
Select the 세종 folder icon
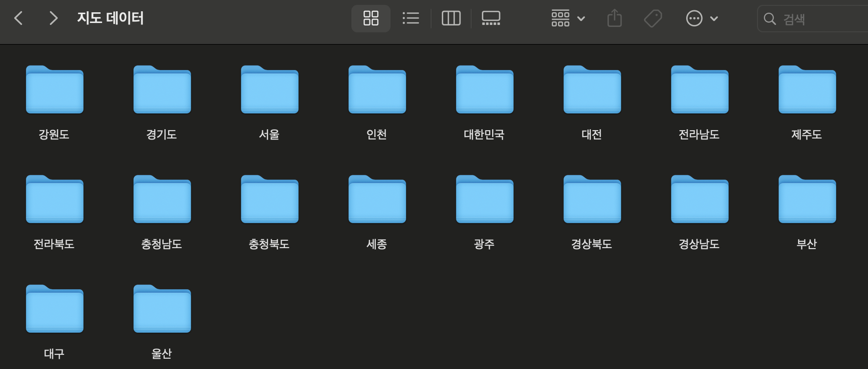(x=377, y=199)
